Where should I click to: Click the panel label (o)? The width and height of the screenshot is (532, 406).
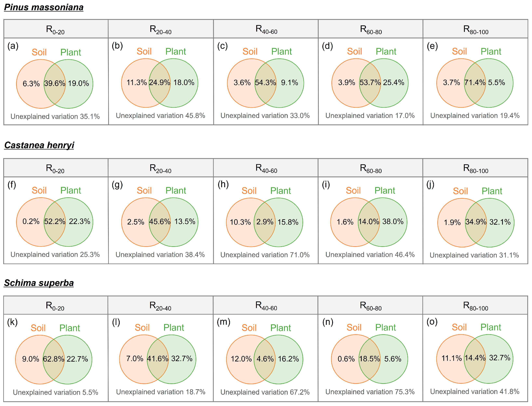pos(432,322)
